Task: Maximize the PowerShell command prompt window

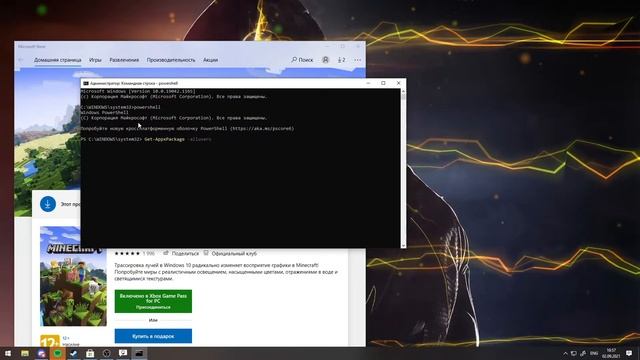Action: 383,83
